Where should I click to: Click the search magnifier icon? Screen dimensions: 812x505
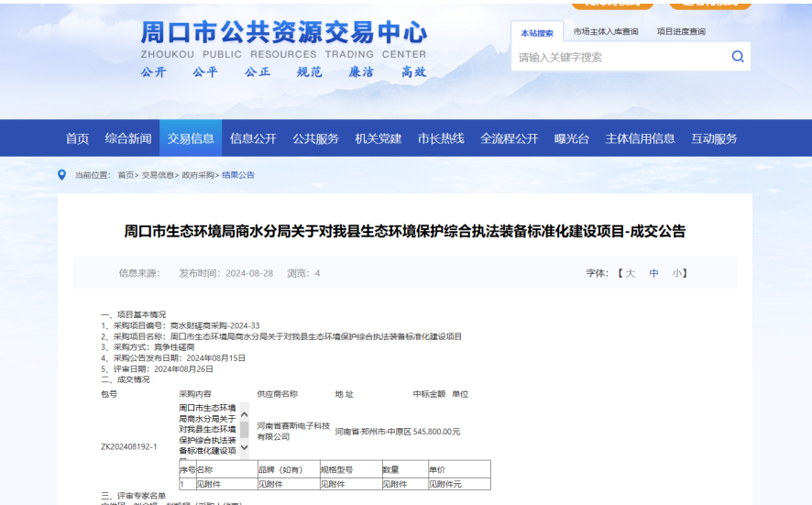click(738, 57)
